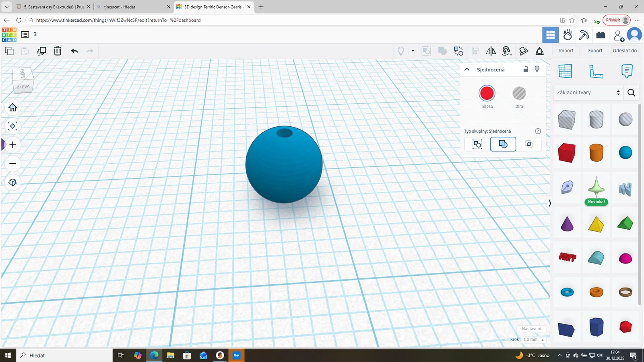Toggle perspective/orthographic view cube icon

[13, 182]
